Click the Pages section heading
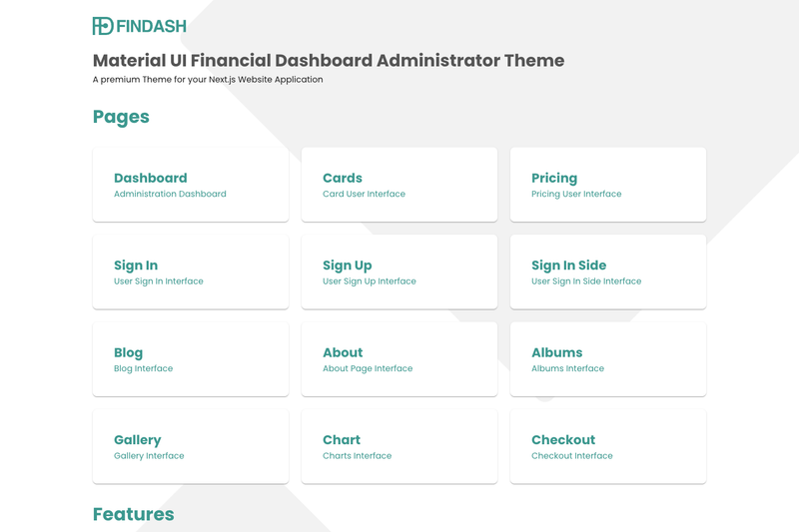This screenshot has height=532, width=799. coord(121,117)
